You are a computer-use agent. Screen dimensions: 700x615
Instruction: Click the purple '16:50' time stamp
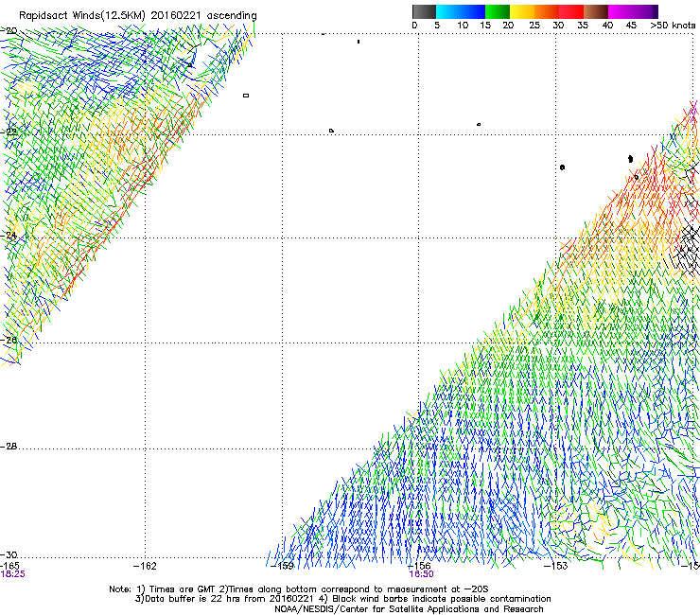coord(422,574)
